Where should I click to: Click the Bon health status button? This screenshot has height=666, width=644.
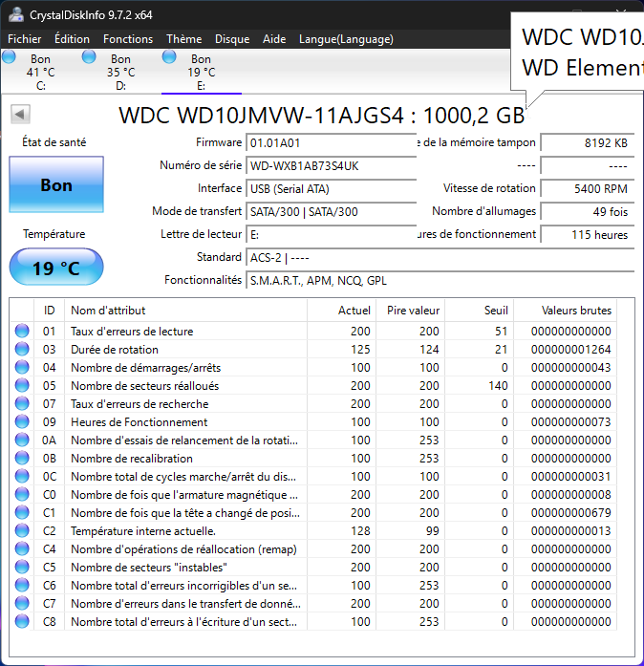[56, 184]
